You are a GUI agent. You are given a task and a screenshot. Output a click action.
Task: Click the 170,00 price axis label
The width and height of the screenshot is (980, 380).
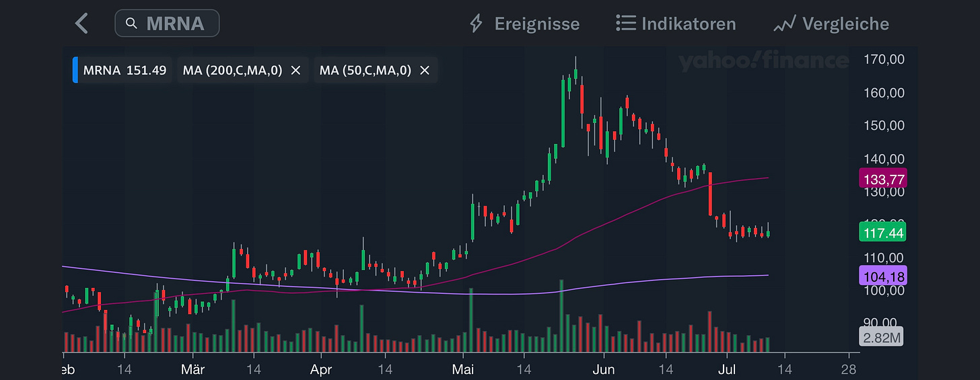click(884, 59)
